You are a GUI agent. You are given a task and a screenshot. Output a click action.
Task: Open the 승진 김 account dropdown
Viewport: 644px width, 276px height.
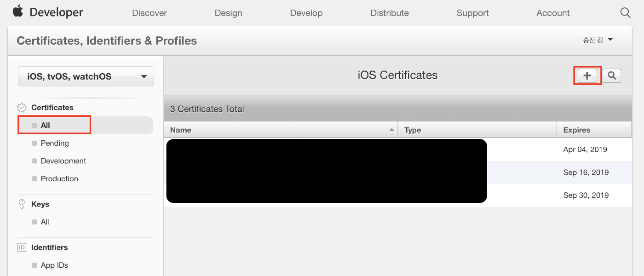pyautogui.click(x=598, y=40)
